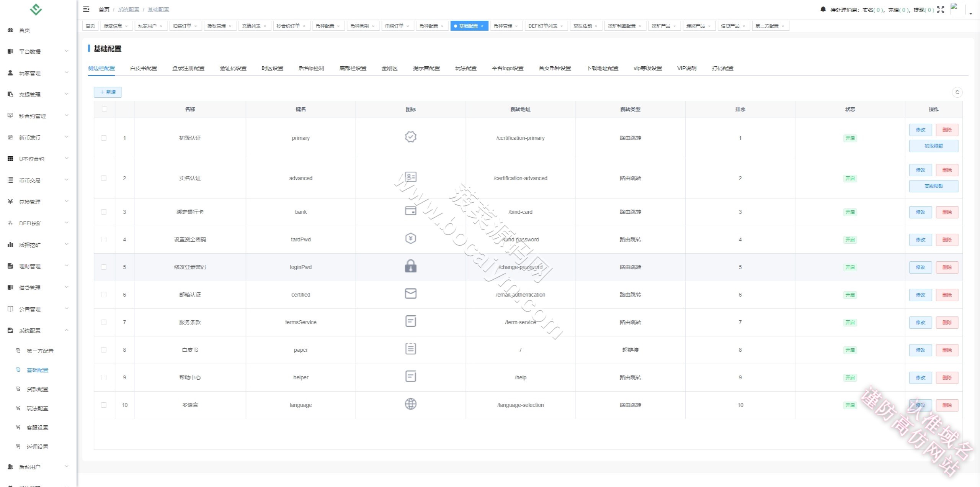Expand 秒合约管理 sidebar menu
This screenshot has width=980, height=487.
point(38,116)
